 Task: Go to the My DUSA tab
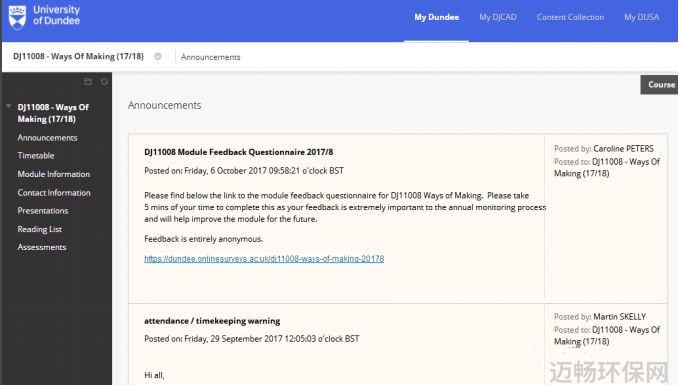coord(641,17)
